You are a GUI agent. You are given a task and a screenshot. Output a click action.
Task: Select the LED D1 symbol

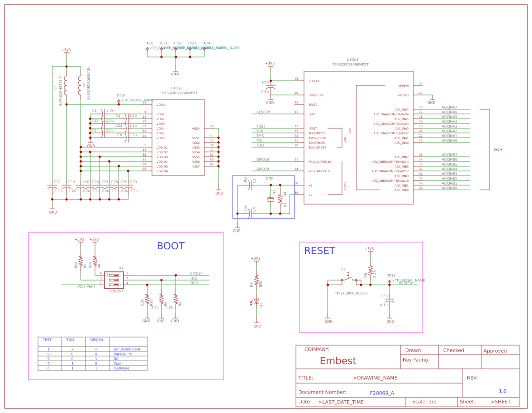tap(257, 302)
